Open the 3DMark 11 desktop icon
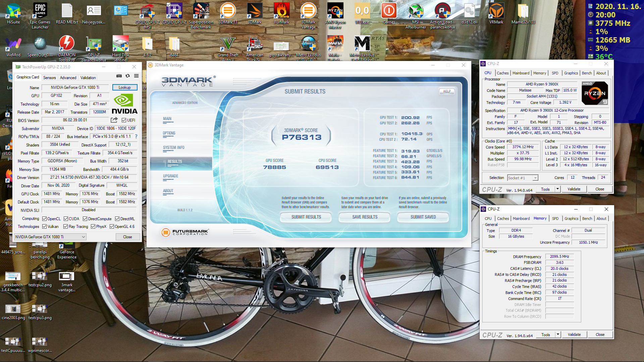 [x=228, y=13]
